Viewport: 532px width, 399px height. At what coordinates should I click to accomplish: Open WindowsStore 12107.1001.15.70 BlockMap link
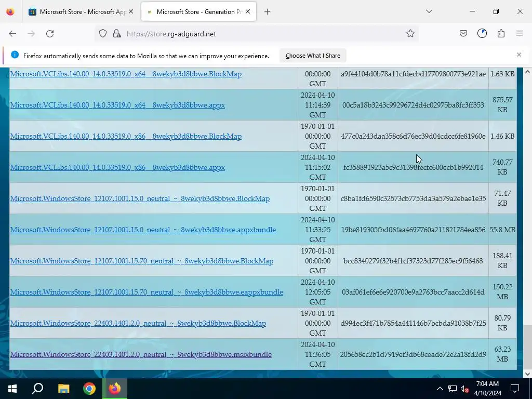[142, 261]
